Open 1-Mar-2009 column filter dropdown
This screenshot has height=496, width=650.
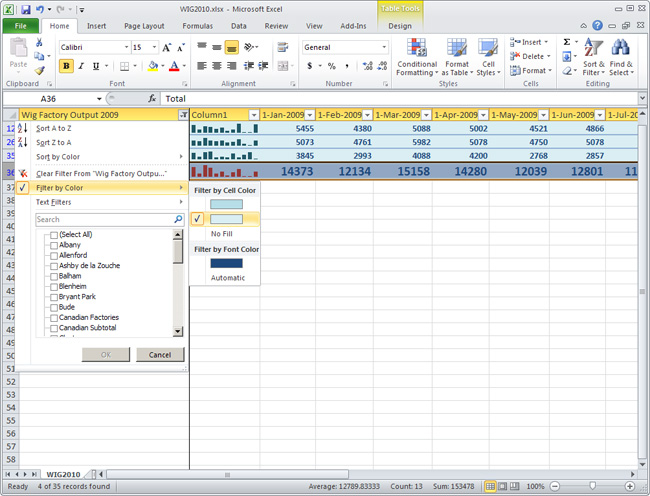click(426, 115)
